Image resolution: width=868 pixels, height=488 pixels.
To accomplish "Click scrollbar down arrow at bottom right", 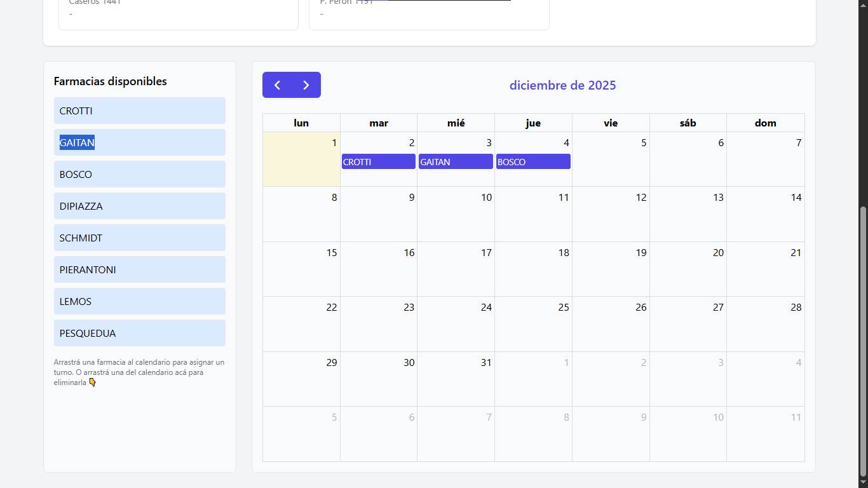I will pos(863,483).
